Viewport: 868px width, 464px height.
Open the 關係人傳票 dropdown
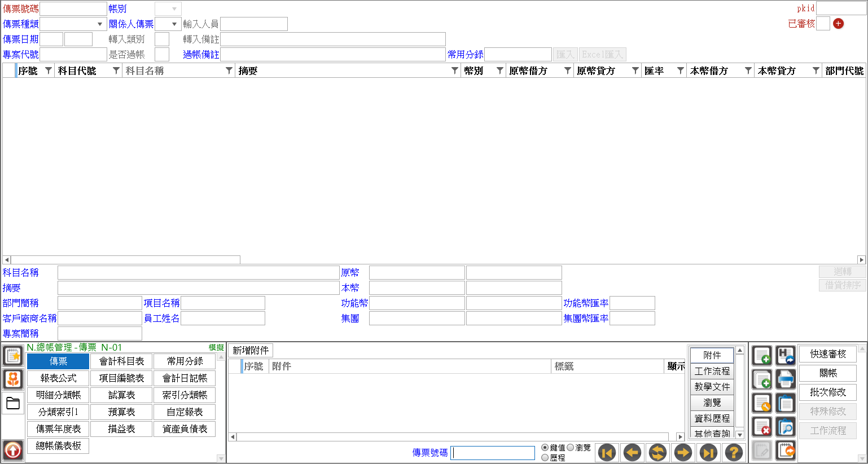tap(174, 24)
